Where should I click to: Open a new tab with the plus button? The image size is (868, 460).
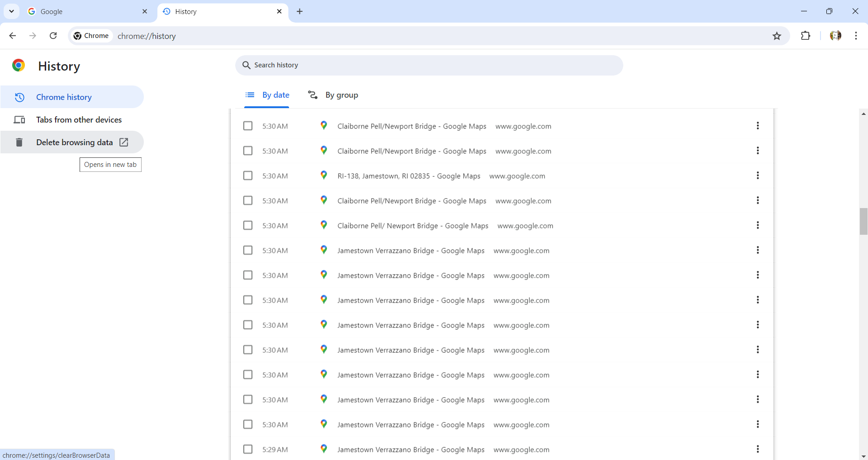point(299,11)
